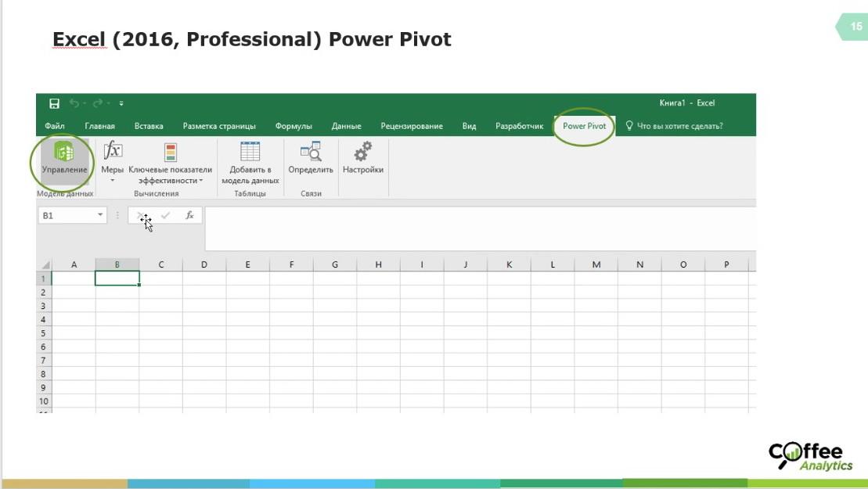The width and height of the screenshot is (868, 489).
Task: Click the Определить relationships icon
Action: tap(311, 152)
